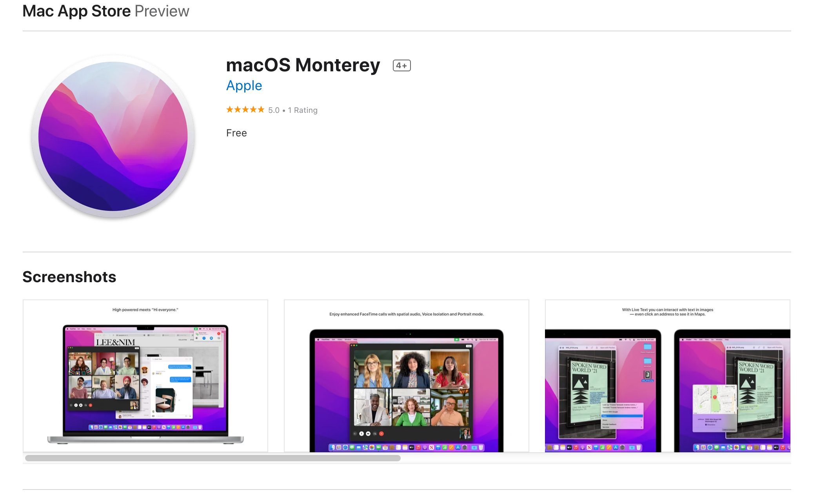Click the 4+ age rating badge
The height and width of the screenshot is (504, 821).
(x=401, y=65)
